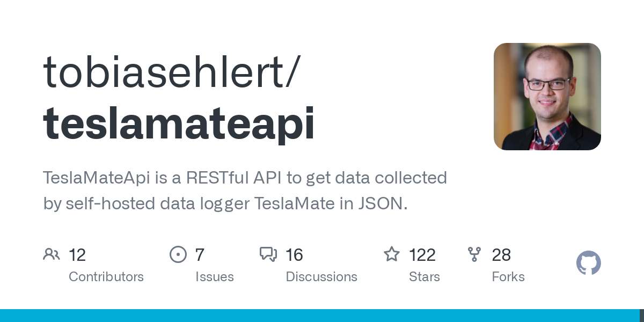Click the 12 contributors count

(77, 254)
